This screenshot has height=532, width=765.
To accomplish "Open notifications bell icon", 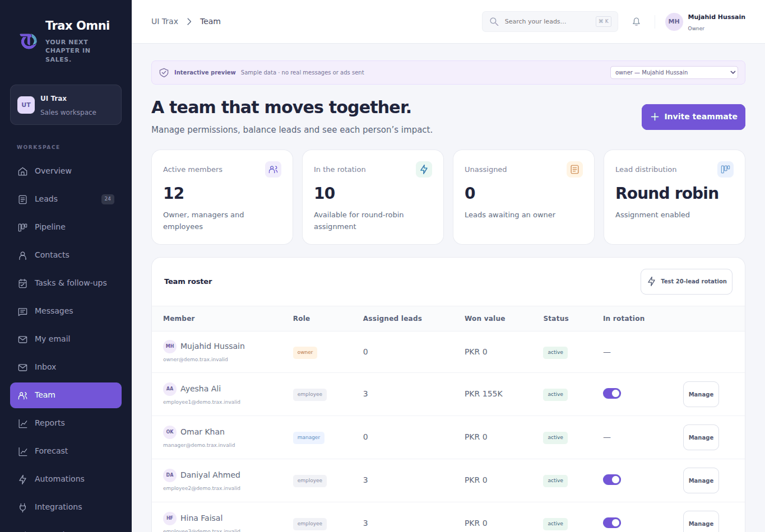I will [636, 22].
